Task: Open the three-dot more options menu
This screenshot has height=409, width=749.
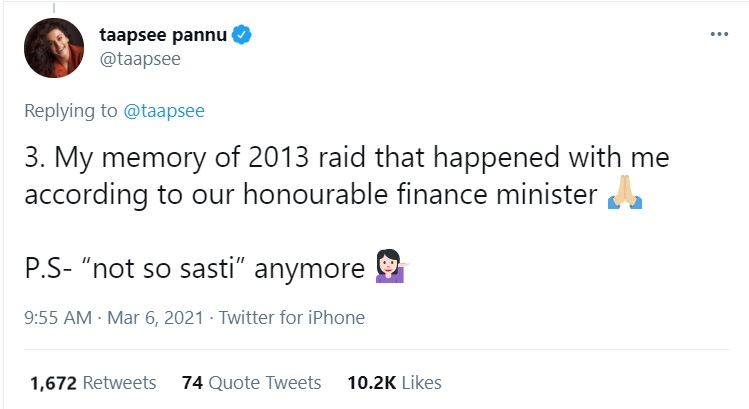Action: click(718, 34)
